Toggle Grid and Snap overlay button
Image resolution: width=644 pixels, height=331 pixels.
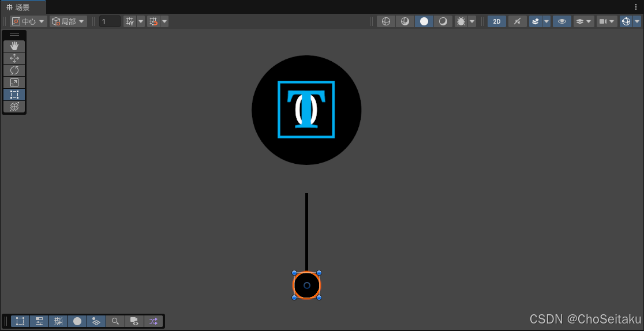(58, 321)
